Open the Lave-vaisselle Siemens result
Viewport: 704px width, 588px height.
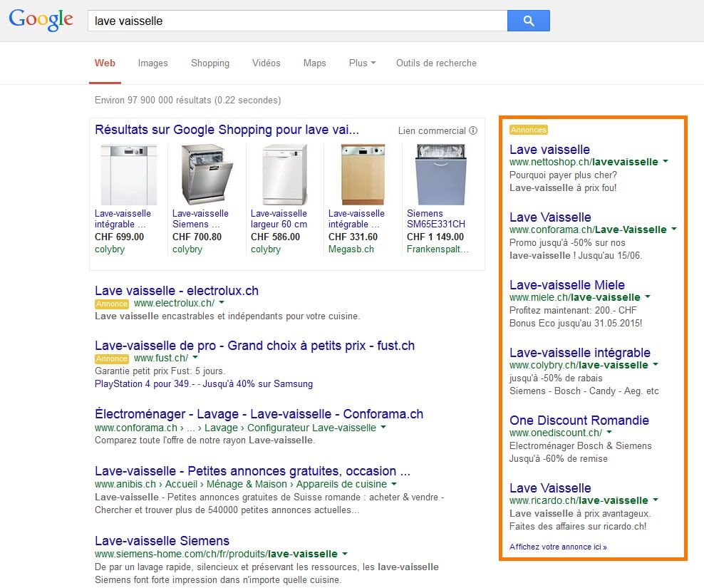tap(162, 540)
